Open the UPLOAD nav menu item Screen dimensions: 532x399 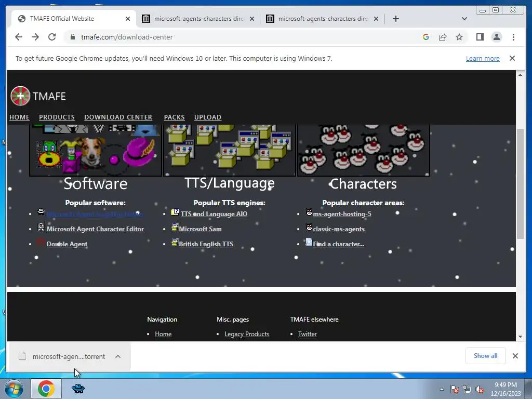(208, 117)
